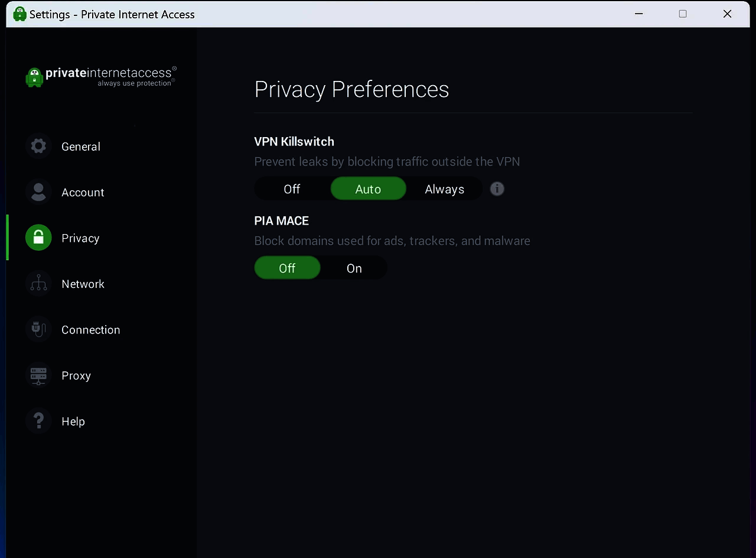The width and height of the screenshot is (756, 558).
Task: Switch to the Account tab label
Action: 83,193
